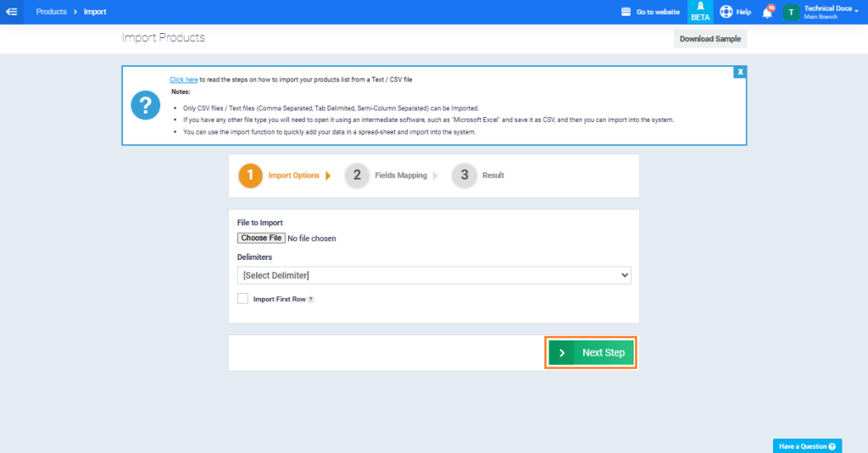Open the 'Click here' import steps link
868x453 pixels.
[x=183, y=80]
